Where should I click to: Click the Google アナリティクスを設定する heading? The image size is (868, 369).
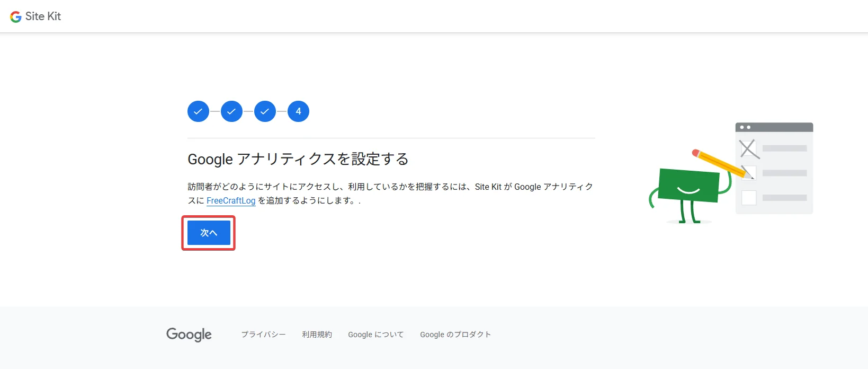(x=298, y=159)
